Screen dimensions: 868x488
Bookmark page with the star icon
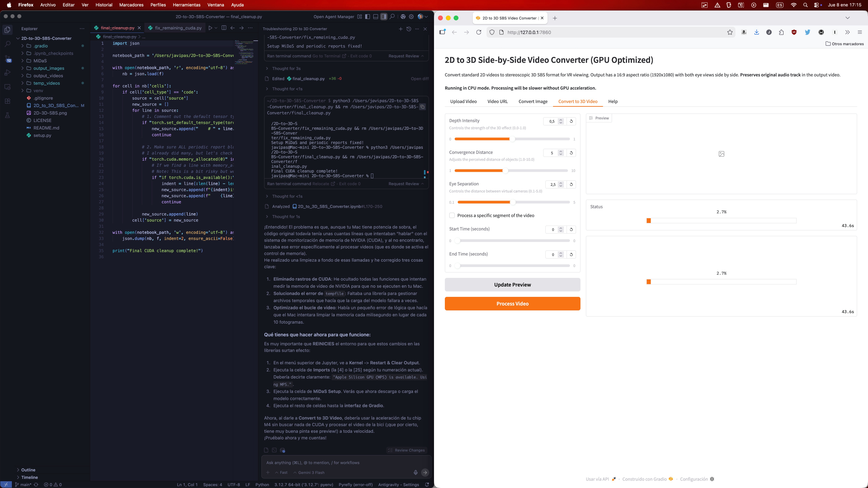[730, 32]
